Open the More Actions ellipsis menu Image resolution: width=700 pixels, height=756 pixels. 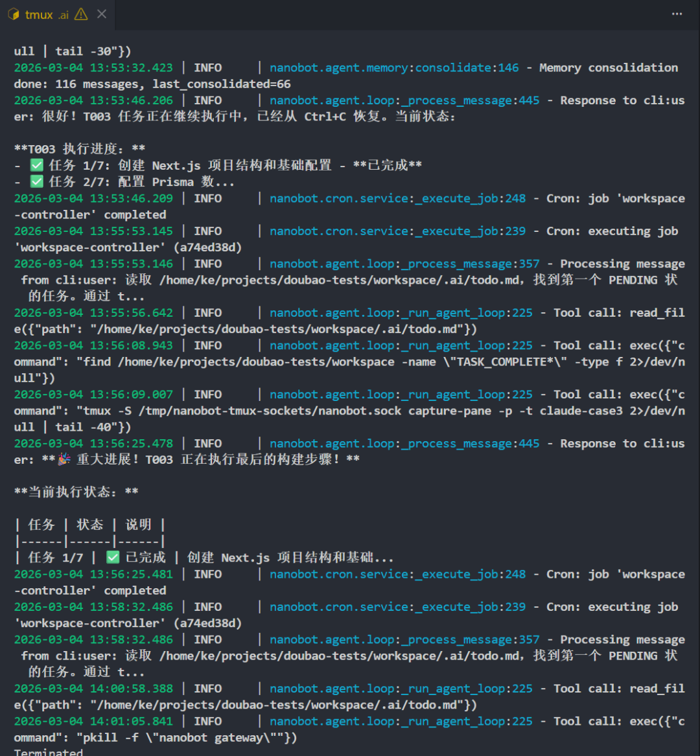point(677,14)
